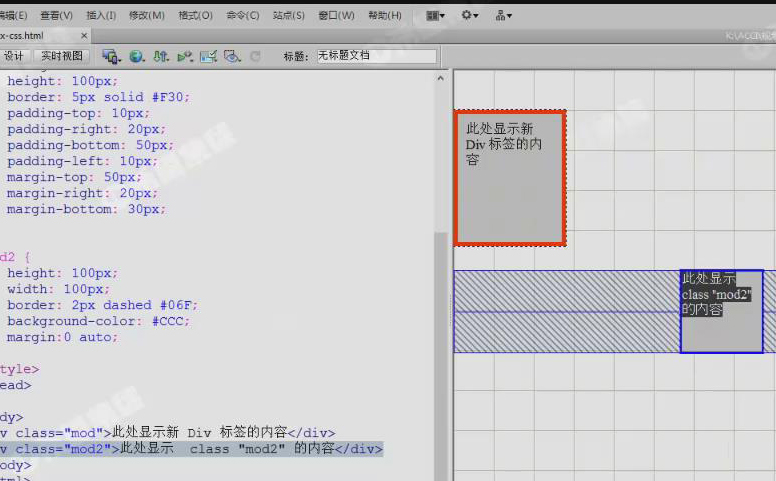Switch to 设计 design view
Screen dimensions: 776x481
tap(14, 56)
